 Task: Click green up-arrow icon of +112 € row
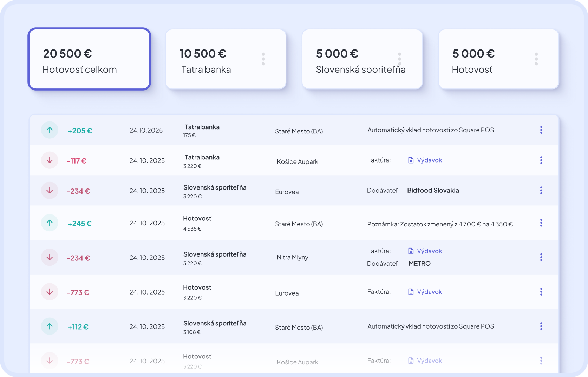coord(50,326)
